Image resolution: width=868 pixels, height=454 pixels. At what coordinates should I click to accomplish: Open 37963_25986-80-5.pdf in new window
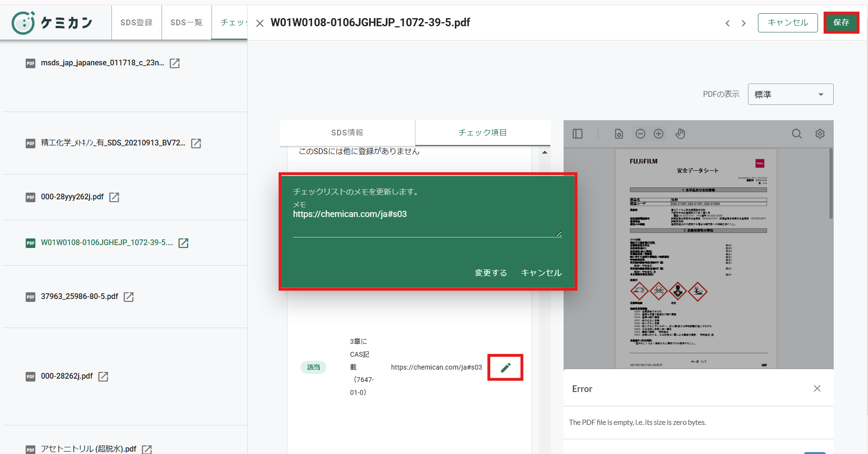point(129,297)
